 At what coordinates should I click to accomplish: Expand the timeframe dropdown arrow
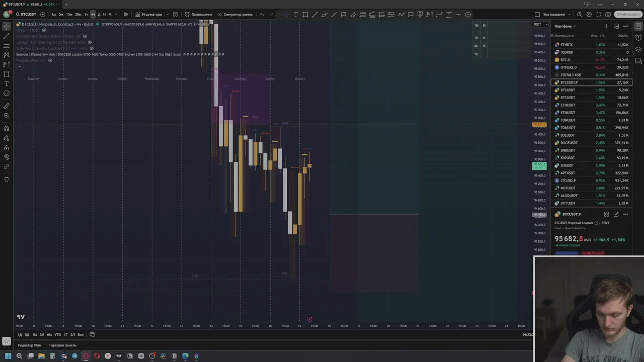point(116,15)
